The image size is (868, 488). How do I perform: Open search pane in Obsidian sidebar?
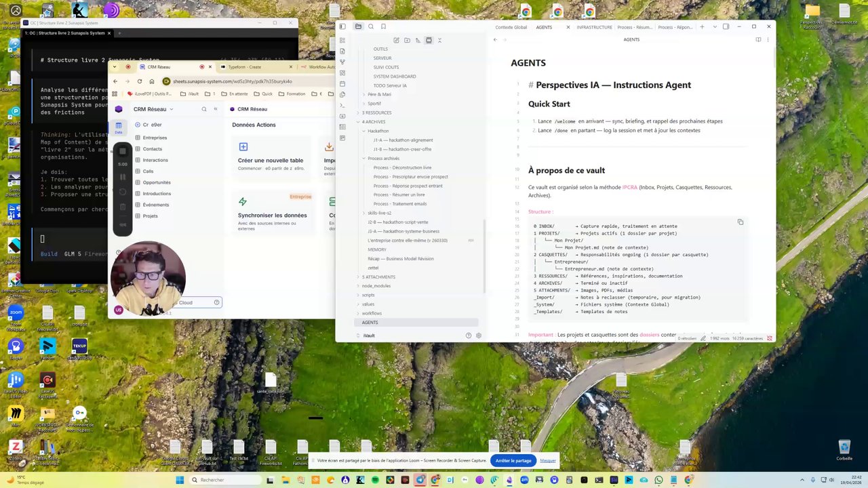tap(371, 26)
